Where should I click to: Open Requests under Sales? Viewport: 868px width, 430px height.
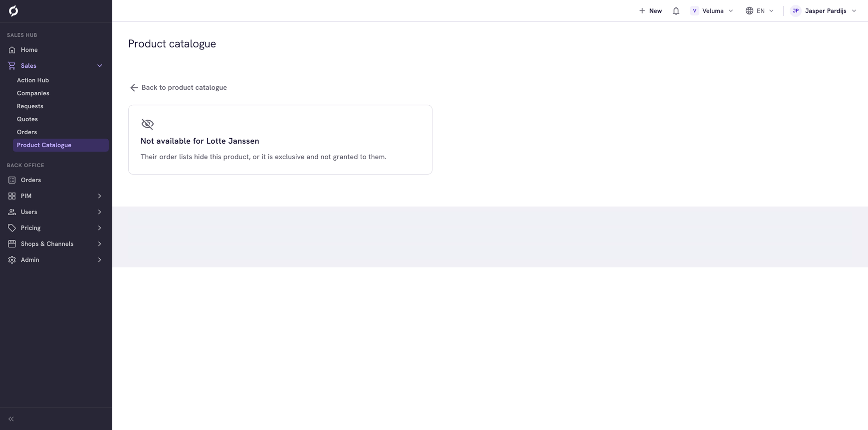(30, 106)
